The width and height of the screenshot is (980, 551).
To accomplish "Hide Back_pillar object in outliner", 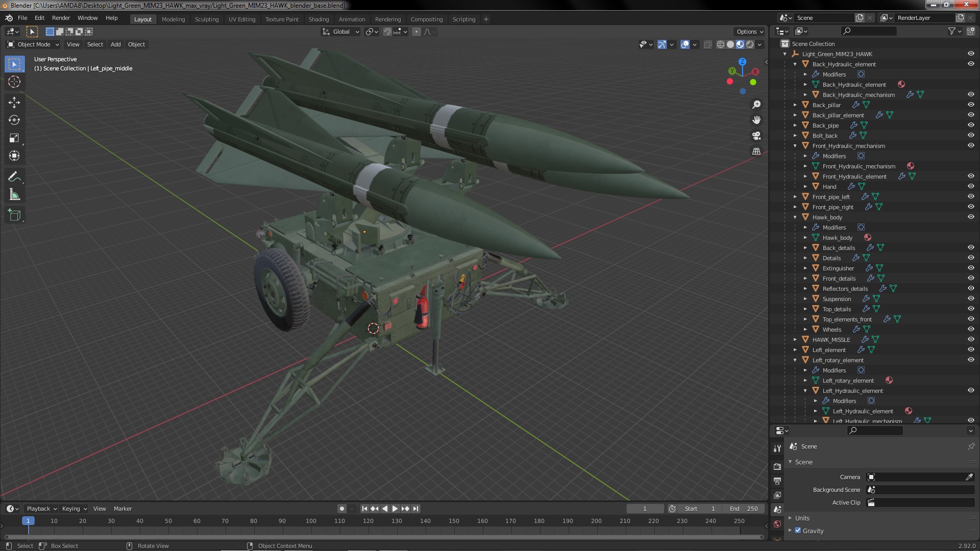I will (x=970, y=105).
